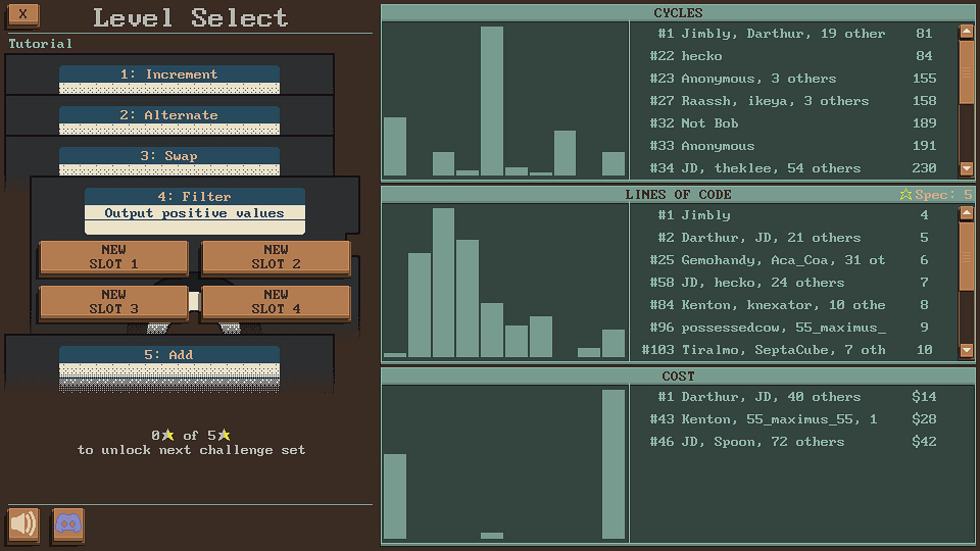This screenshot has width=980, height=551.
Task: Toggle the sound speaker icon
Action: [x=23, y=524]
